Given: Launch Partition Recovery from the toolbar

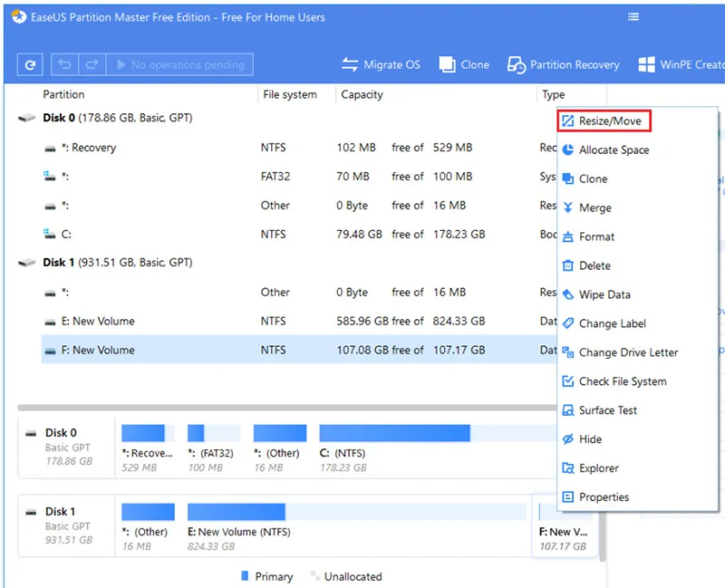Looking at the screenshot, I should pos(563,64).
